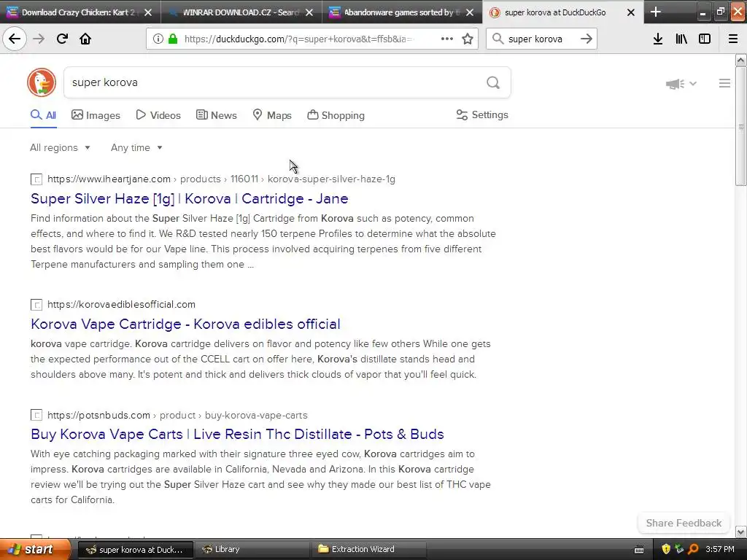Click the potsnbuds.com result URL
This screenshot has height=560, width=747.
click(x=177, y=415)
